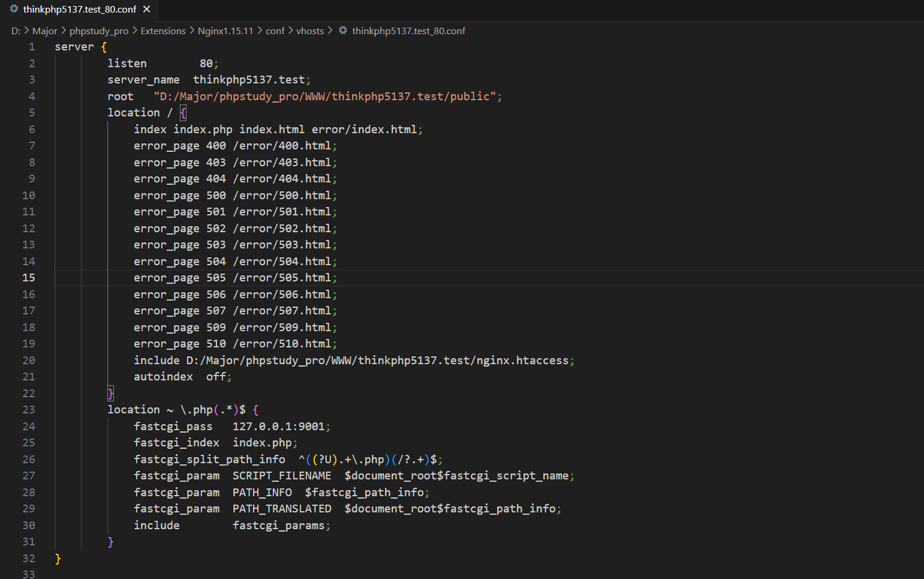Click 'error_page 400' line
The image size is (924, 579).
[235, 146]
